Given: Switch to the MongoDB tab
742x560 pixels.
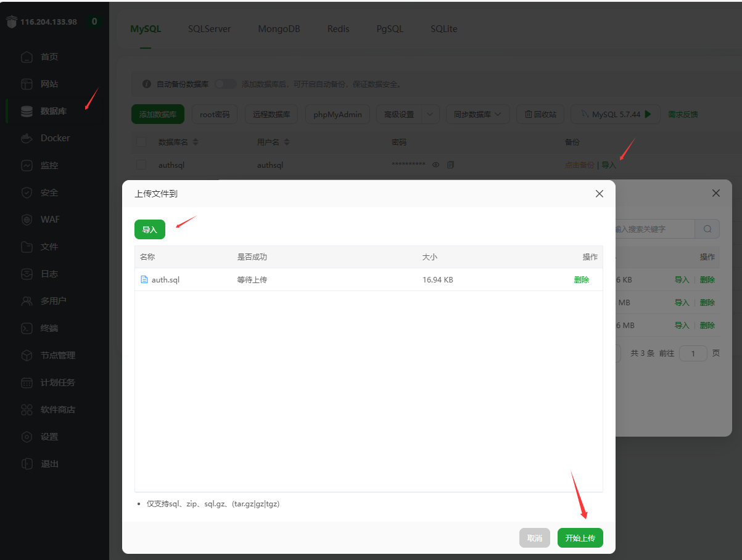Looking at the screenshot, I should (x=279, y=29).
